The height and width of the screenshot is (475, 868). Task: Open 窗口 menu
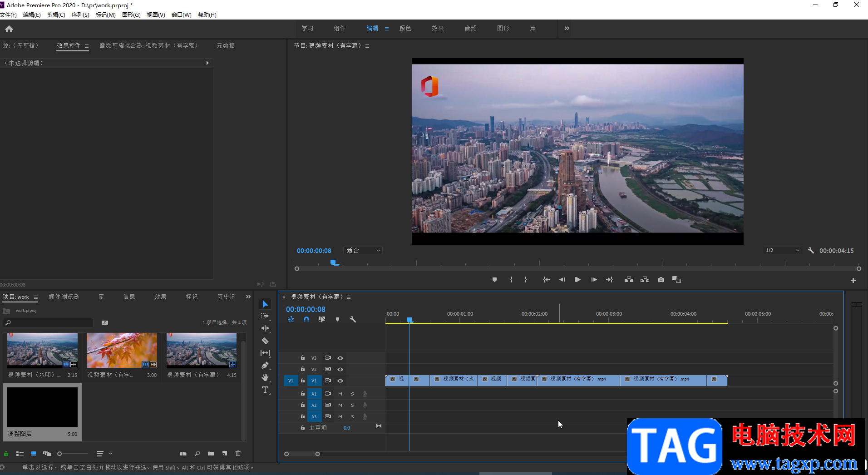pos(181,15)
